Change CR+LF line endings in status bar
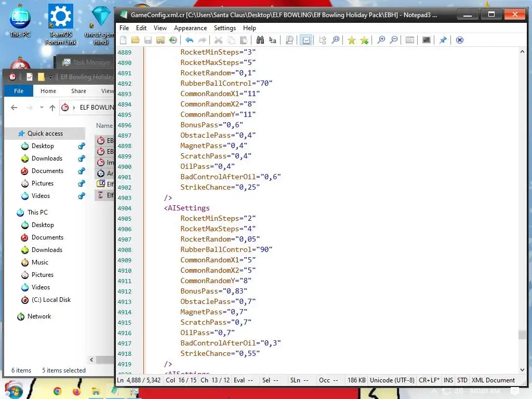The height and width of the screenshot is (399, 532). [429, 380]
